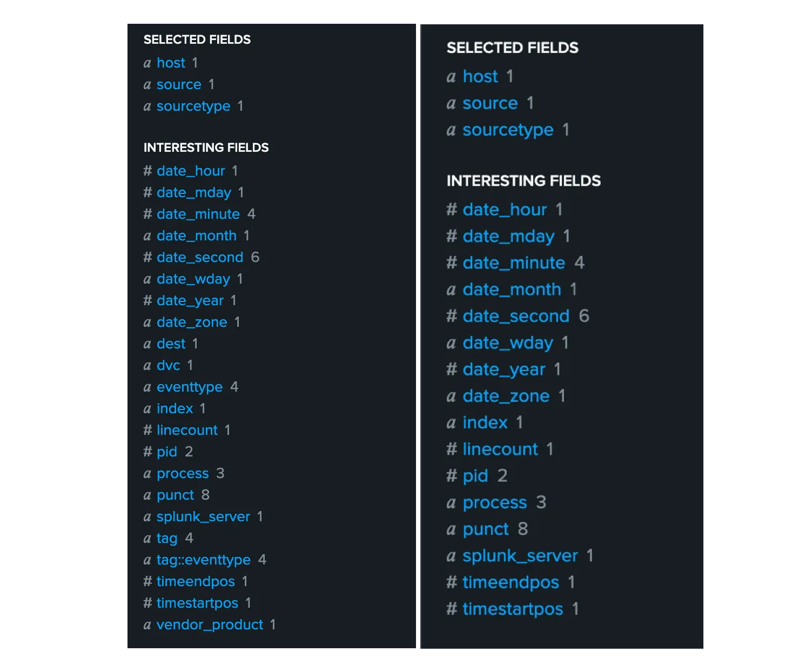This screenshot has width=812, height=672.
Task: Open the eventtype field details
Action: click(190, 387)
